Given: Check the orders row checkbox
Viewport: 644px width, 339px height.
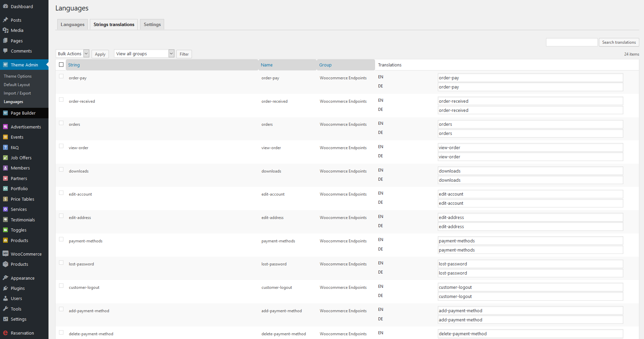Looking at the screenshot, I should (61, 123).
